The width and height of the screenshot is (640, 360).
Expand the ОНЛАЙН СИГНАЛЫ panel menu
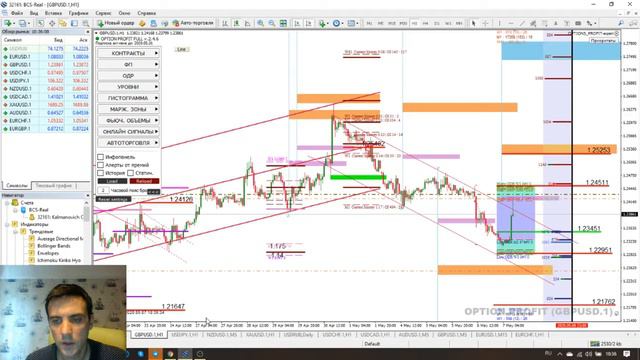[x=128, y=131]
